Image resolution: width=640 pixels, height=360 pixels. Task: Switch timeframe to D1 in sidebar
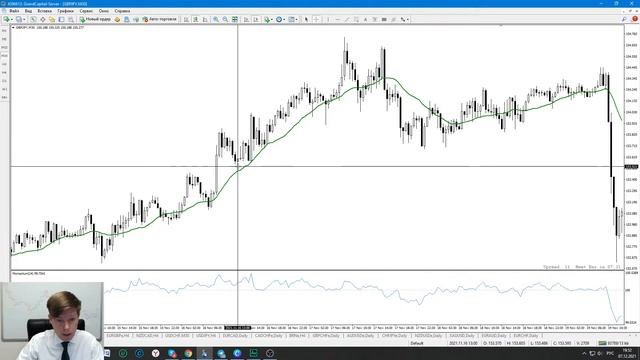click(x=4, y=81)
